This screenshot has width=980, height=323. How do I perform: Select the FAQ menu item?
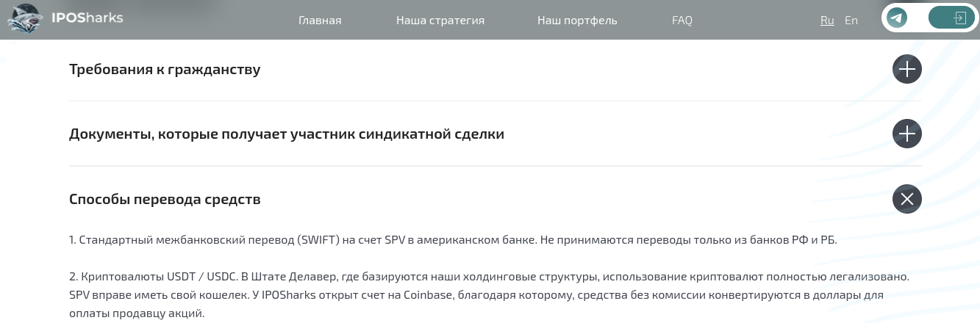[x=682, y=21]
